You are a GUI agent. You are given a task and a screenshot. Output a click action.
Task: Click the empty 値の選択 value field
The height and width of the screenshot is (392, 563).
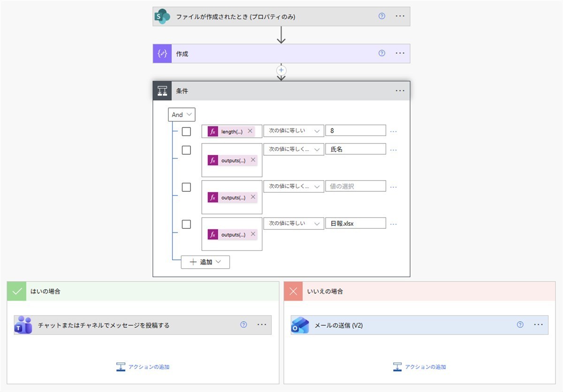pyautogui.click(x=355, y=186)
